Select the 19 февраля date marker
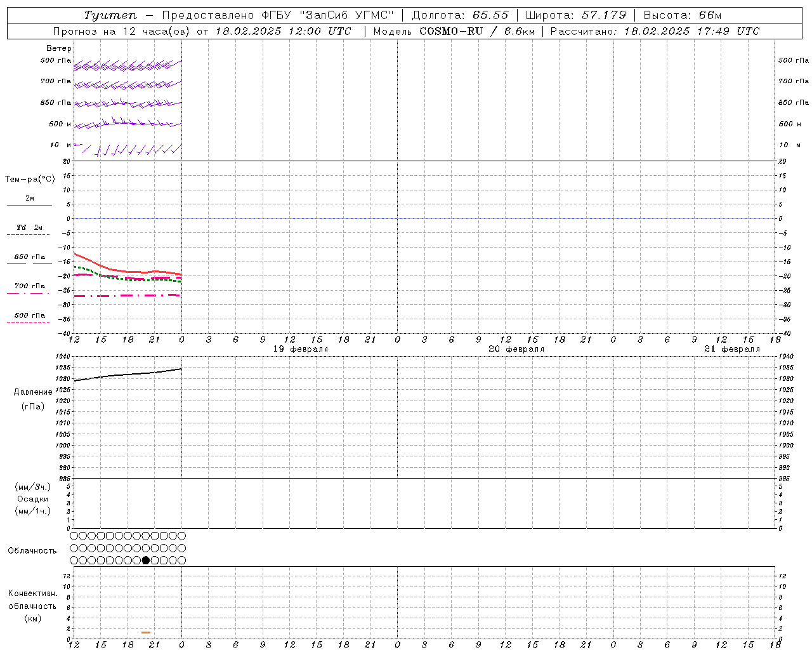The height and width of the screenshot is (650, 812). (x=301, y=349)
